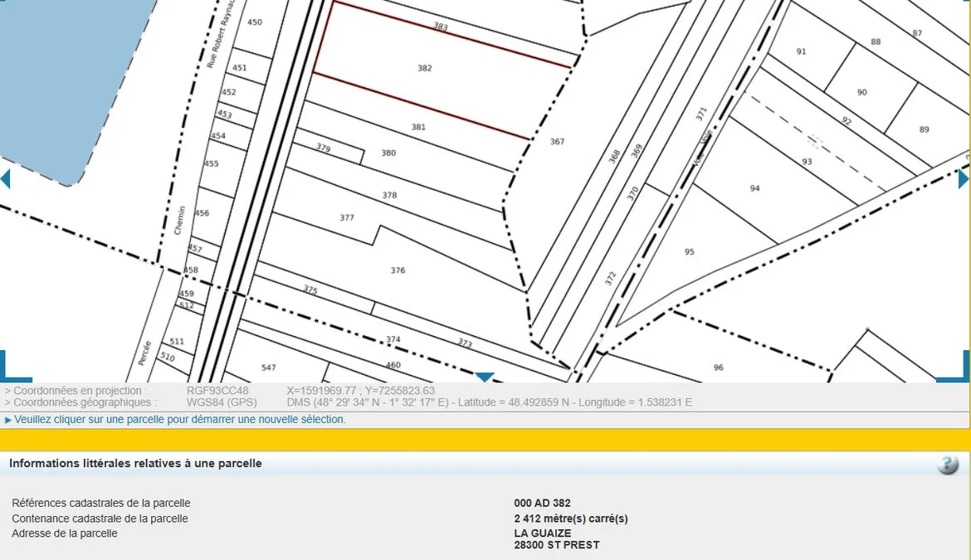The width and height of the screenshot is (971, 560).
Task: Select parcel 95 on the plan
Action: point(689,252)
